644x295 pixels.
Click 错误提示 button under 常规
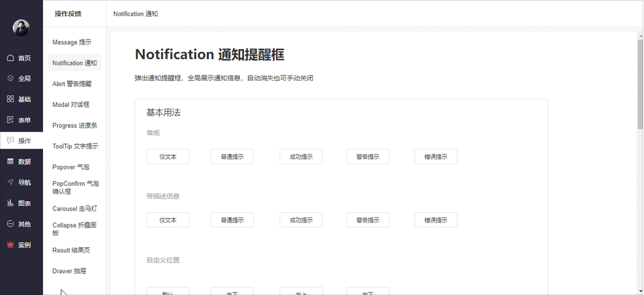coord(436,156)
